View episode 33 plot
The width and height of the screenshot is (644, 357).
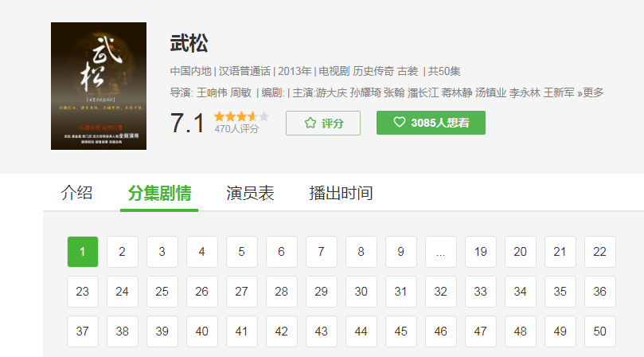[x=481, y=292]
